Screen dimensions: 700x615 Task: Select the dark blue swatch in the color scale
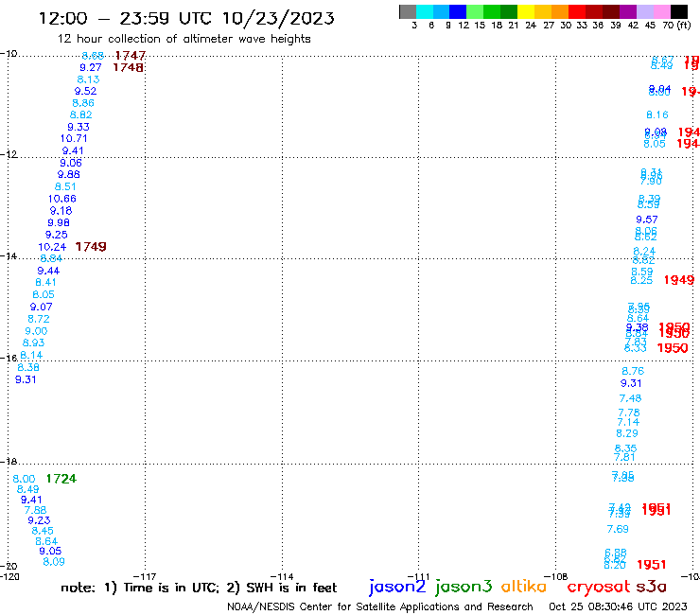[x=458, y=11]
